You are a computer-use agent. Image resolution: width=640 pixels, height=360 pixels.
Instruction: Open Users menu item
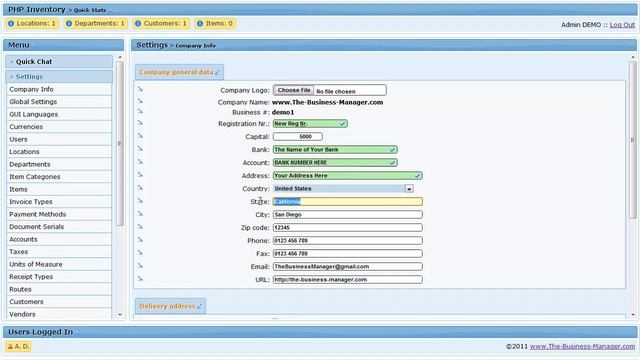tap(59, 139)
